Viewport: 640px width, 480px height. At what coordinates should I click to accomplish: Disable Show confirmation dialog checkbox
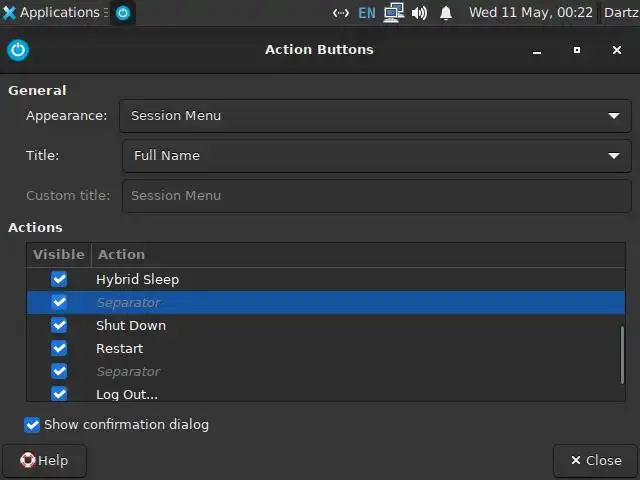tap(33, 424)
